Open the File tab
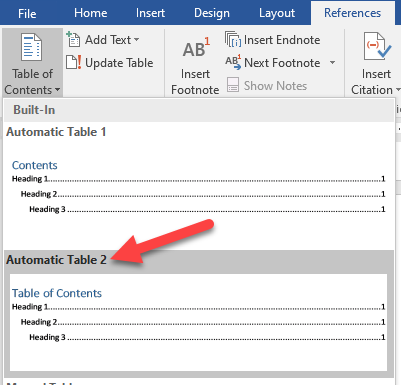 click(x=27, y=13)
